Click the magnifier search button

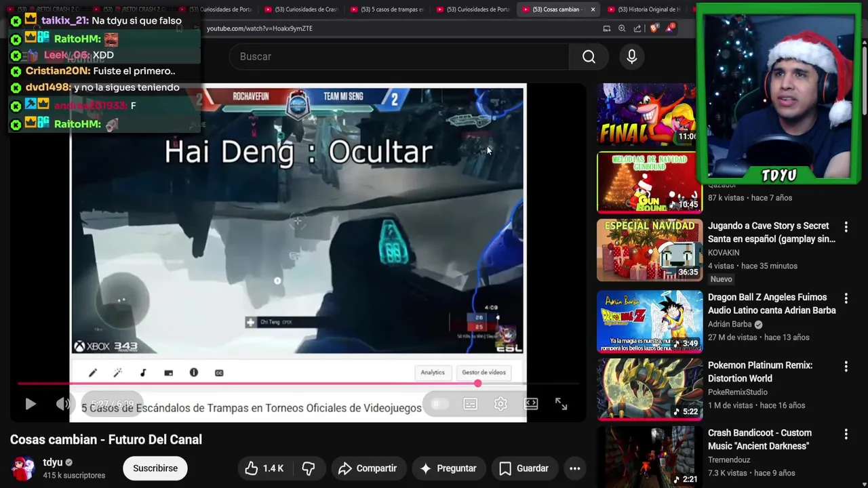click(589, 57)
